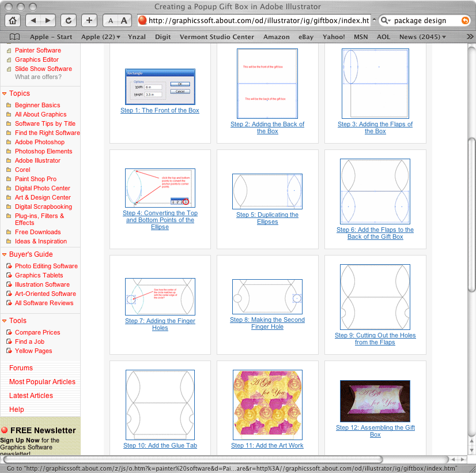Click the folder icon beside Adobe Photoshop
This screenshot has width=476, height=473.
pos(9,142)
